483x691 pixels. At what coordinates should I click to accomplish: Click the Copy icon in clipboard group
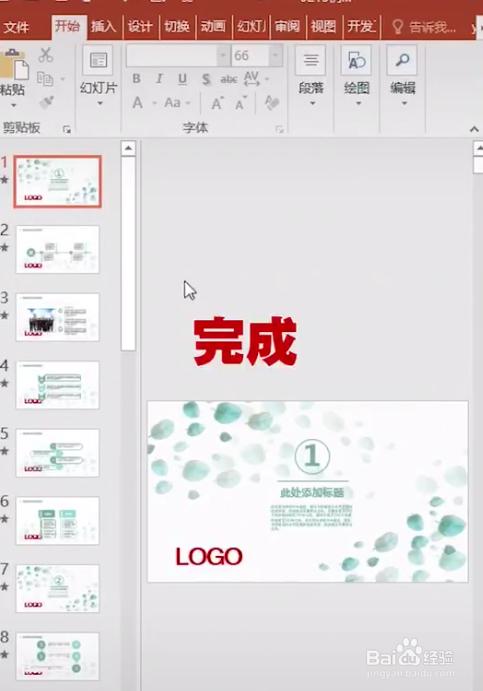click(45, 79)
